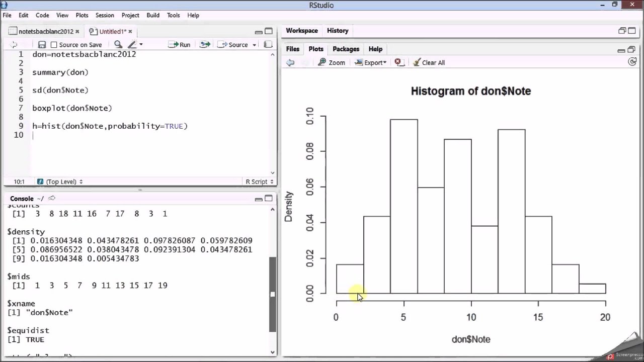Click the previous plot arrow icon
The width and height of the screenshot is (644, 362).
coord(290,63)
